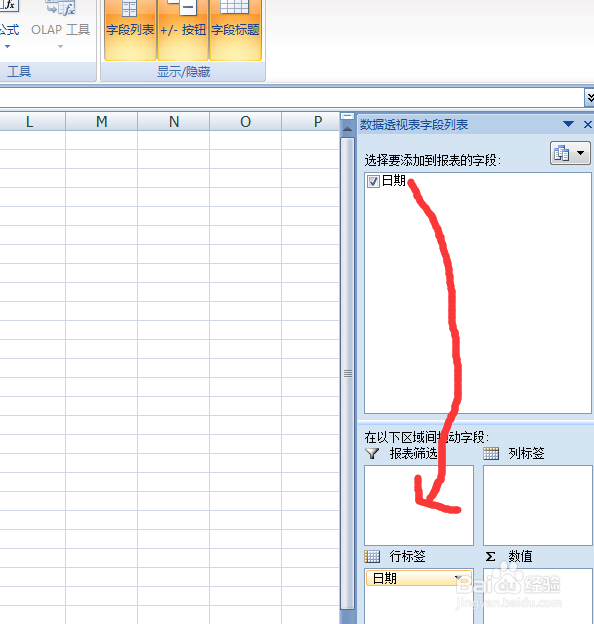This screenshot has height=624, width=594.
Task: Select the 日期 field name in list
Action: click(x=393, y=181)
